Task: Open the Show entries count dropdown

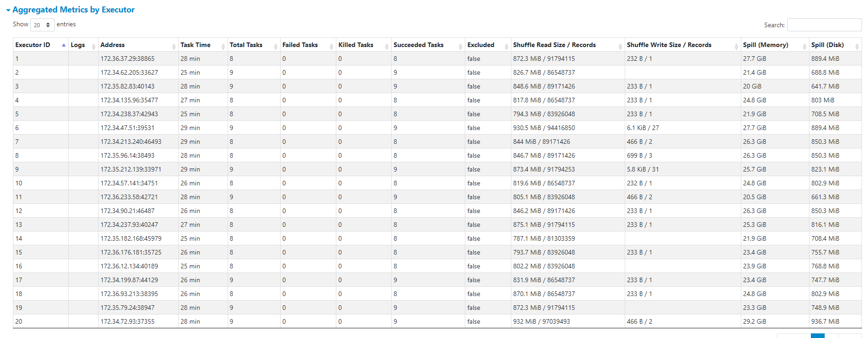Action: coord(42,25)
